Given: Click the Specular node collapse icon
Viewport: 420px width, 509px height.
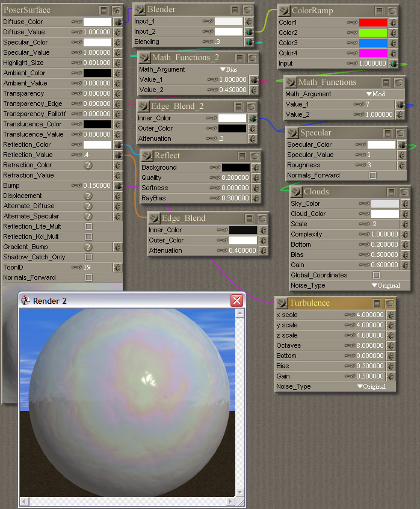Looking at the screenshot, I should pos(292,132).
